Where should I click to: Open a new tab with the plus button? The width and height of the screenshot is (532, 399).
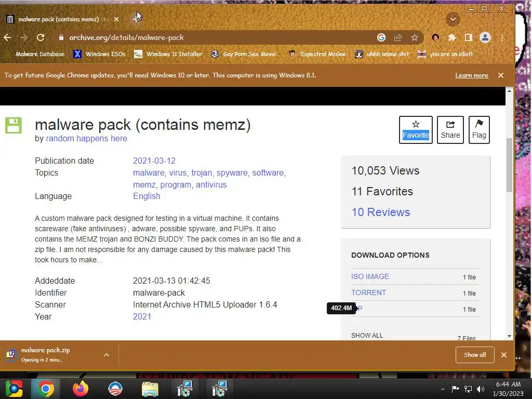(137, 19)
